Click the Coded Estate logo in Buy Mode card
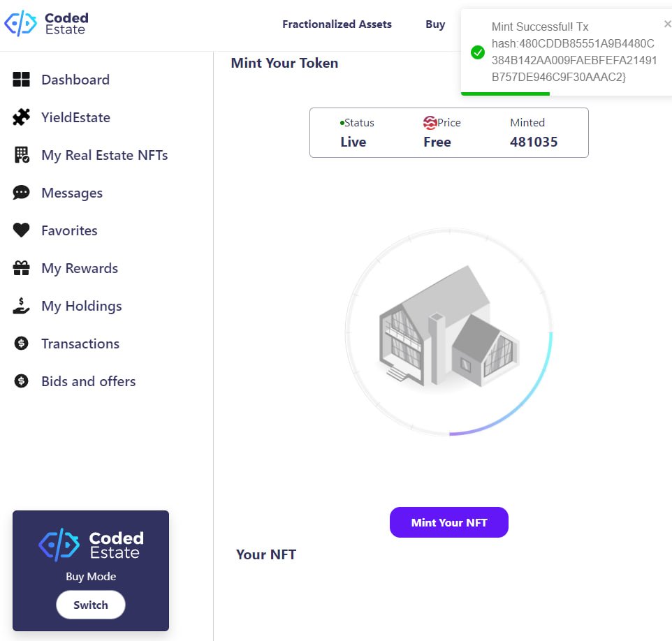This screenshot has width=672, height=641. [x=91, y=545]
